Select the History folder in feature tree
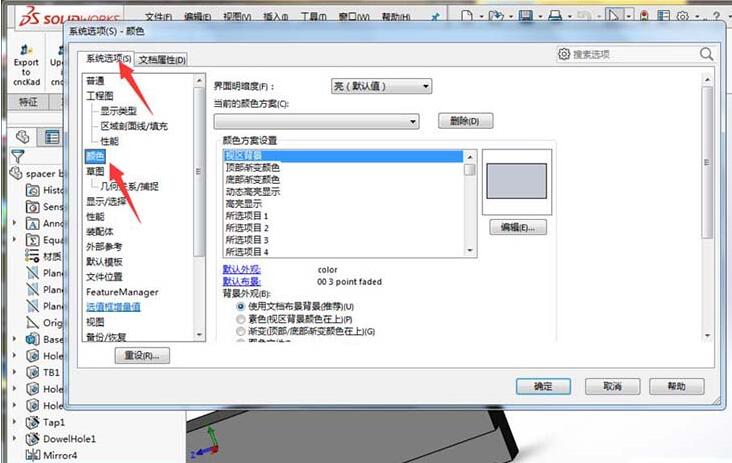732x463 pixels. pyautogui.click(x=44, y=190)
